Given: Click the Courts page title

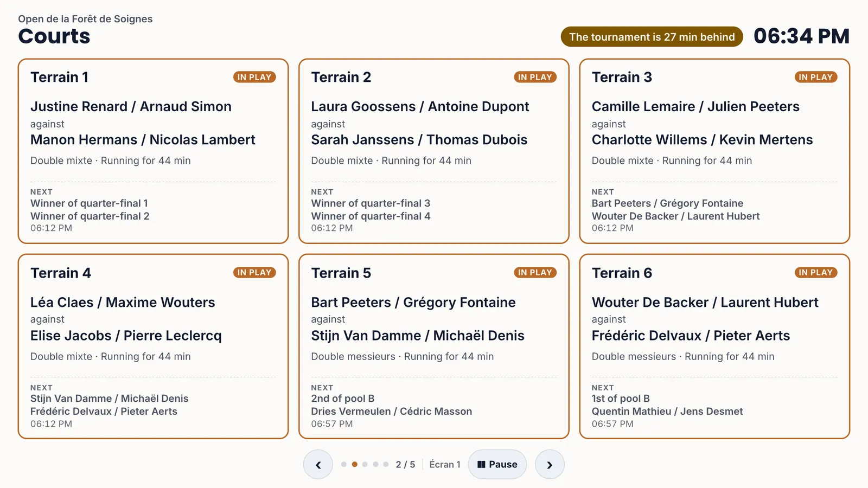Looking at the screenshot, I should pos(54,36).
